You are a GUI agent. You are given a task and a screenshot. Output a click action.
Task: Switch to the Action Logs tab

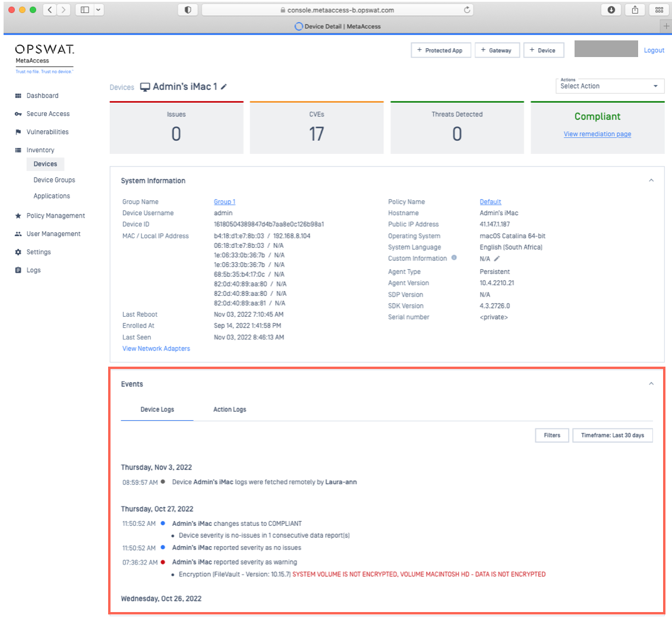[230, 409]
